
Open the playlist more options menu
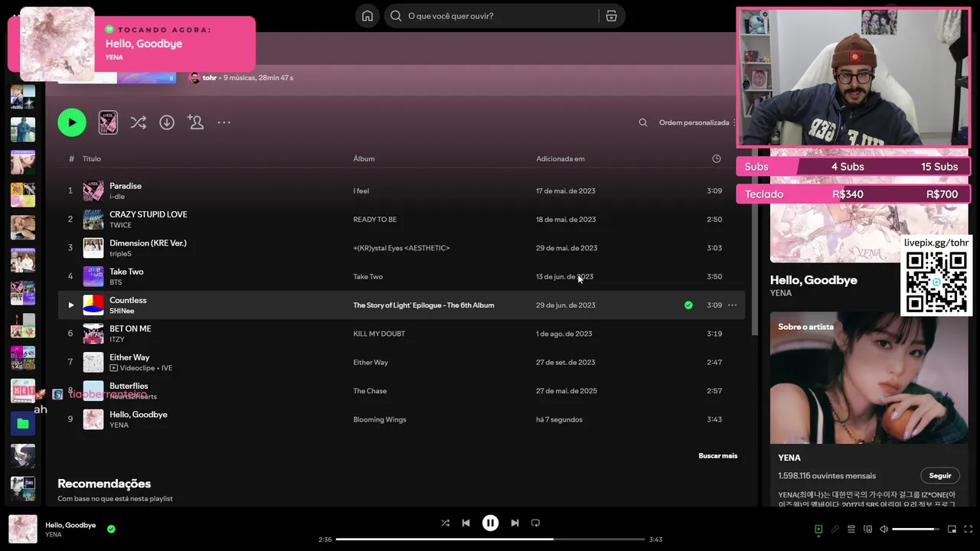tap(224, 122)
